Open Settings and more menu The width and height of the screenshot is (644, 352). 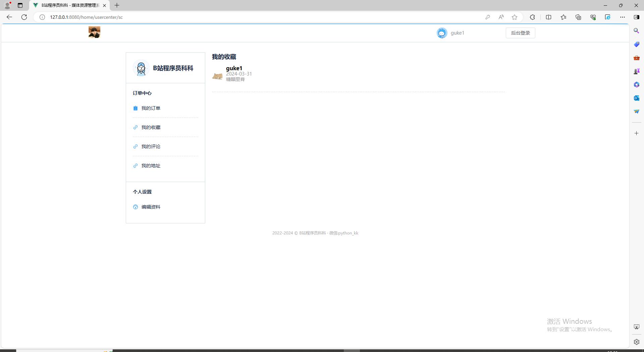[623, 17]
